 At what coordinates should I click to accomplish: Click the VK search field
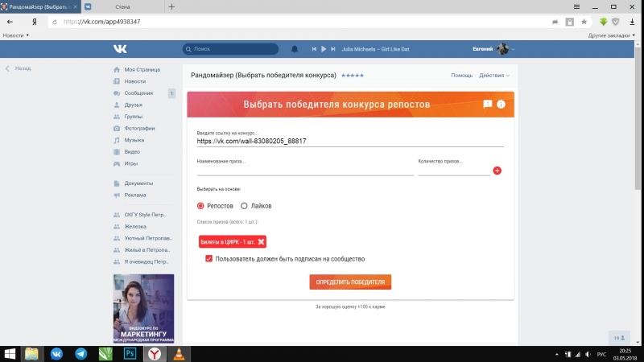[x=230, y=49]
